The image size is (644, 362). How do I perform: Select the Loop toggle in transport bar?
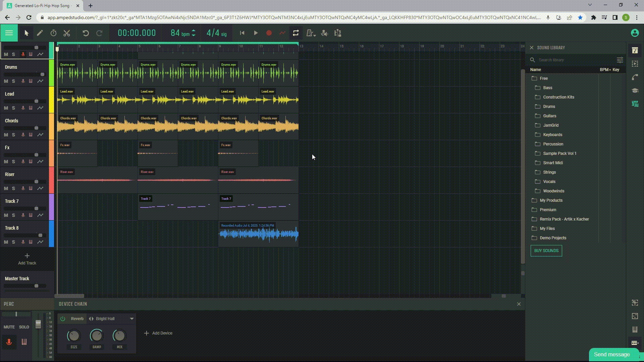(296, 33)
